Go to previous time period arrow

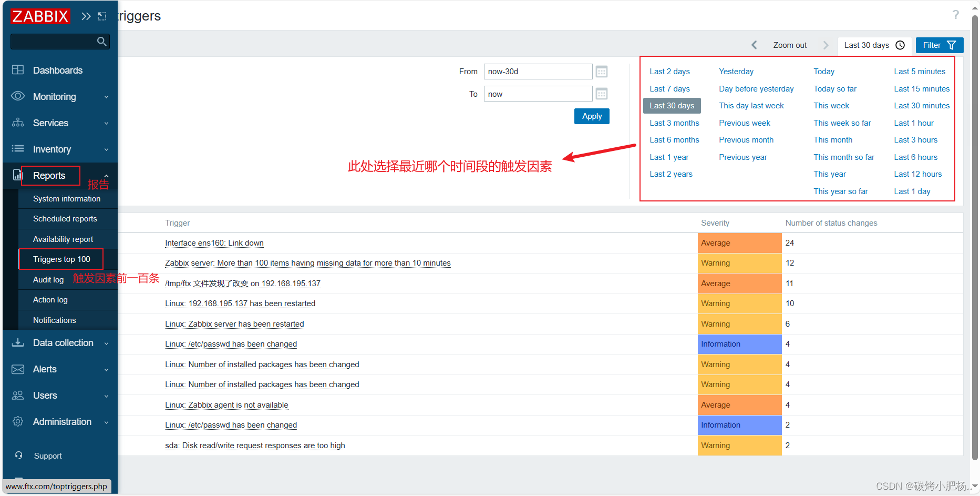pyautogui.click(x=754, y=45)
